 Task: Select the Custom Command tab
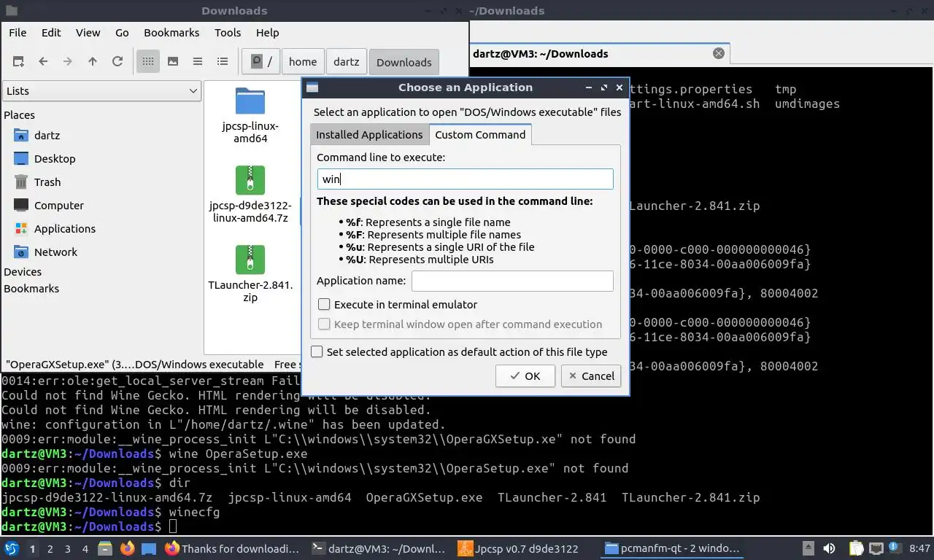[x=480, y=134]
